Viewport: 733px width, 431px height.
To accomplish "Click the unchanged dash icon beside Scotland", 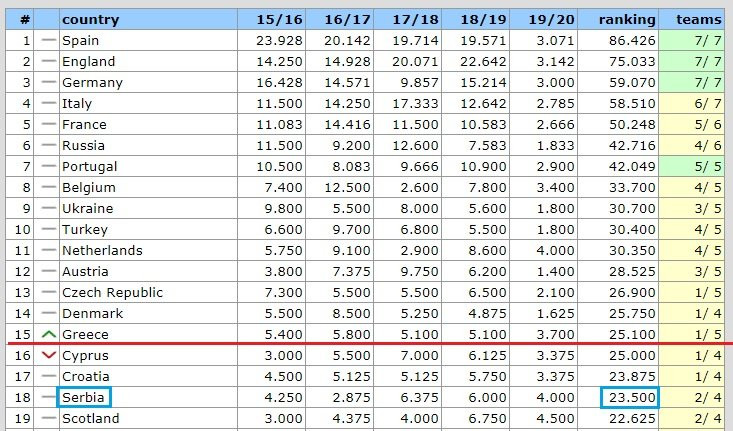I will [x=49, y=418].
